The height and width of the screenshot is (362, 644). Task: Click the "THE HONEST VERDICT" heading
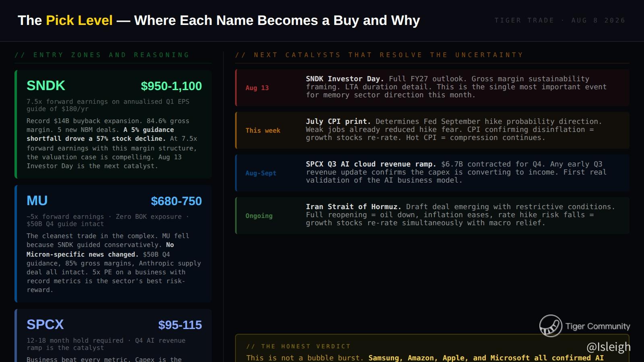(x=298, y=346)
